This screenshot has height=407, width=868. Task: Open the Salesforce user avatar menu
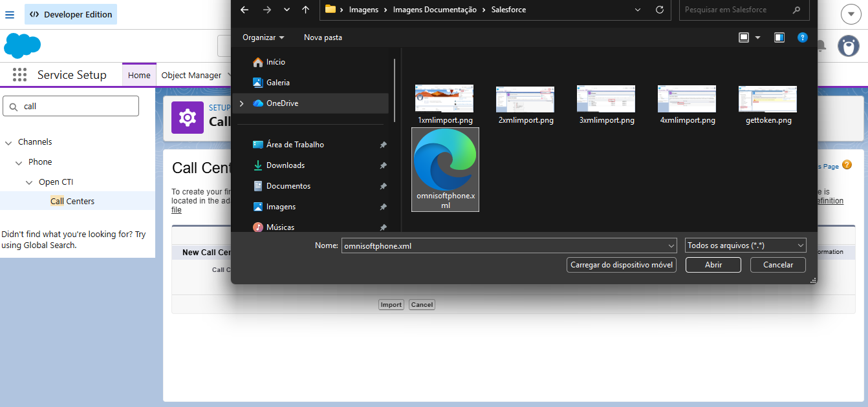pos(849,46)
